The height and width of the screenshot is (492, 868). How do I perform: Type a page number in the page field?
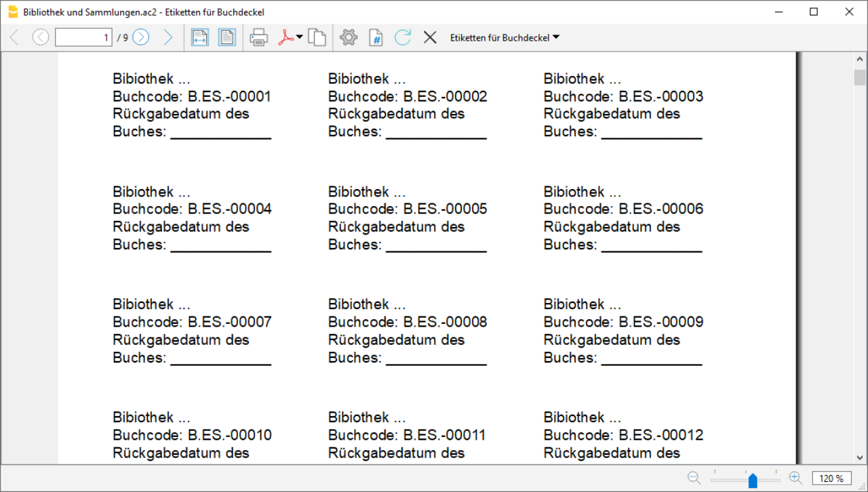83,37
